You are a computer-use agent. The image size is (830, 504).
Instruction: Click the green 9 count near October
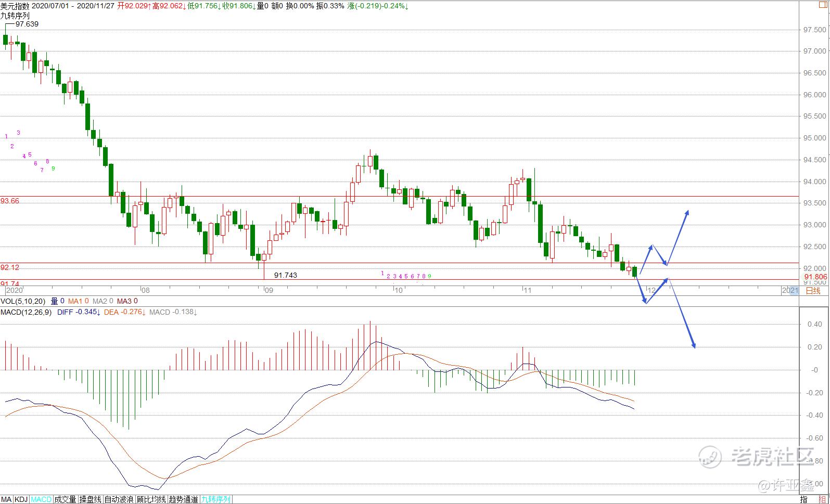coord(429,276)
